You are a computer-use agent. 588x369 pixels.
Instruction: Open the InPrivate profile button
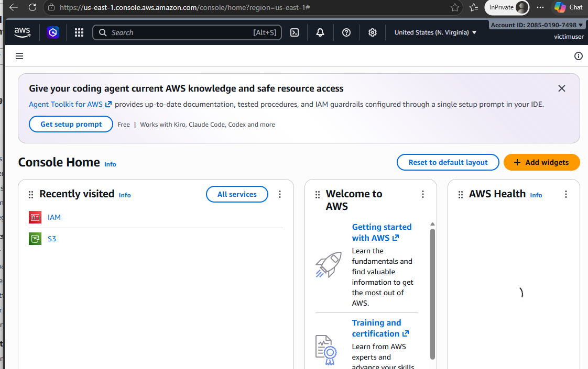click(507, 7)
